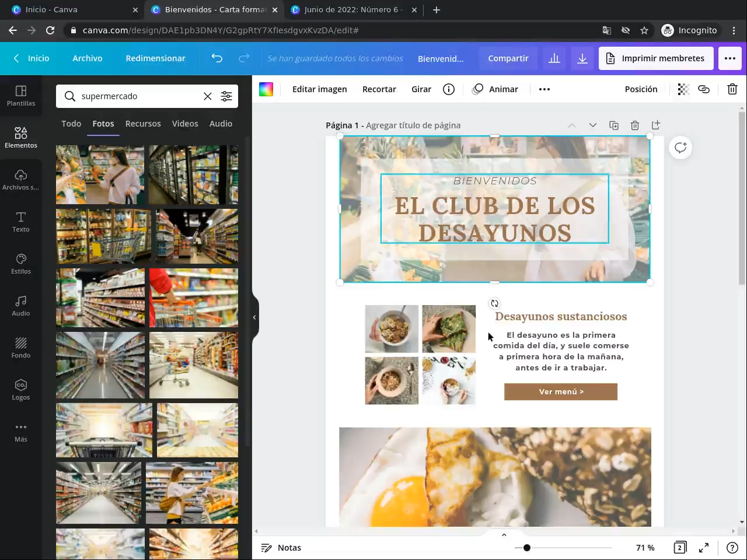Click the Animar button
747x560 pixels.
coord(495,89)
